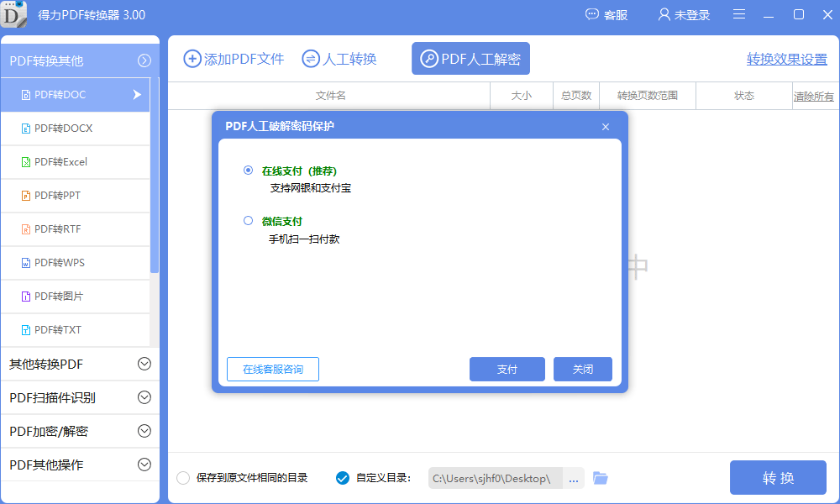Click the 清除所有 link
Image resolution: width=840 pixels, height=504 pixels.
[814, 97]
